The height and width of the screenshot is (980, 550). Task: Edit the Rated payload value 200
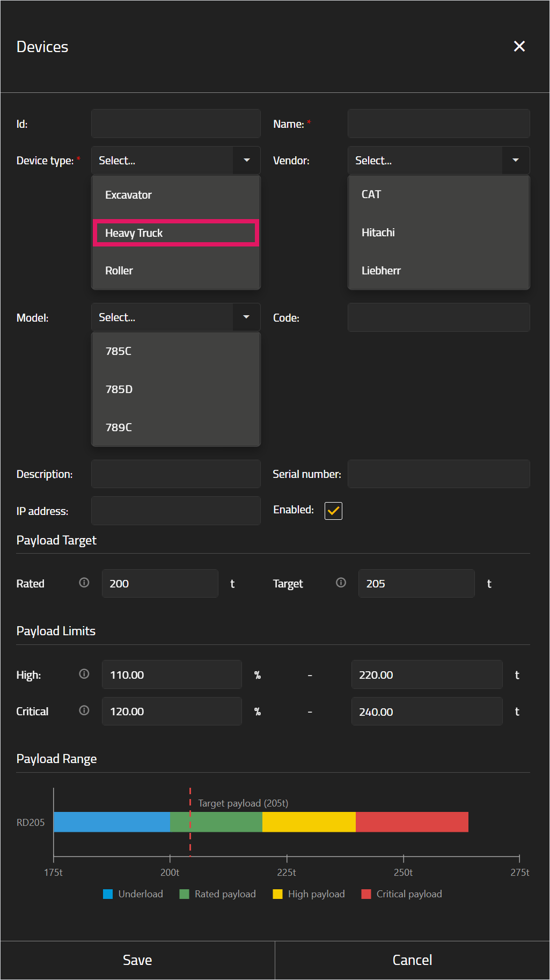point(160,583)
